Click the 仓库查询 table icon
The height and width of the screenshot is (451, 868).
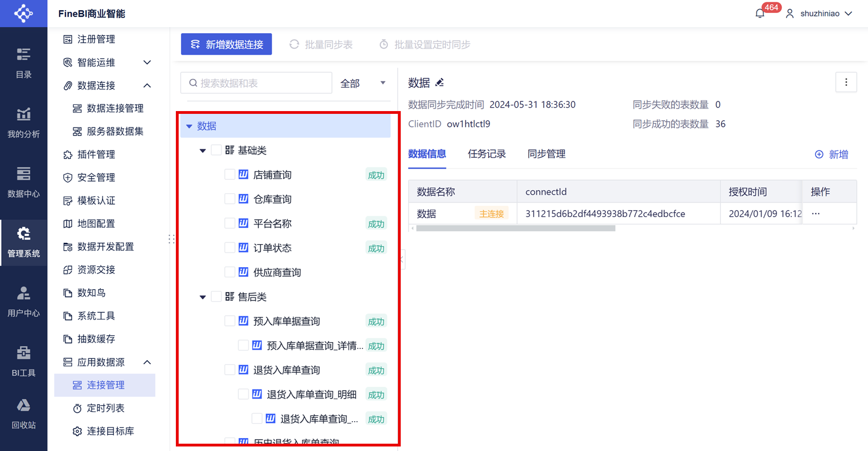coord(243,199)
